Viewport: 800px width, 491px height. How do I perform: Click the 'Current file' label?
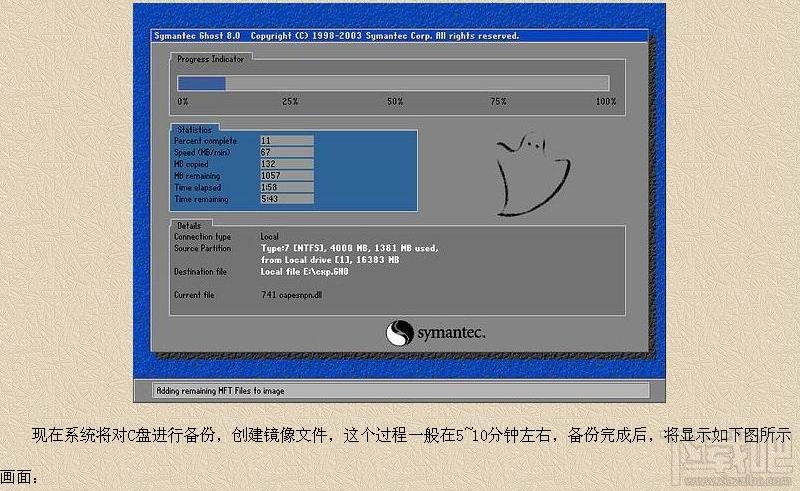pyautogui.click(x=194, y=295)
